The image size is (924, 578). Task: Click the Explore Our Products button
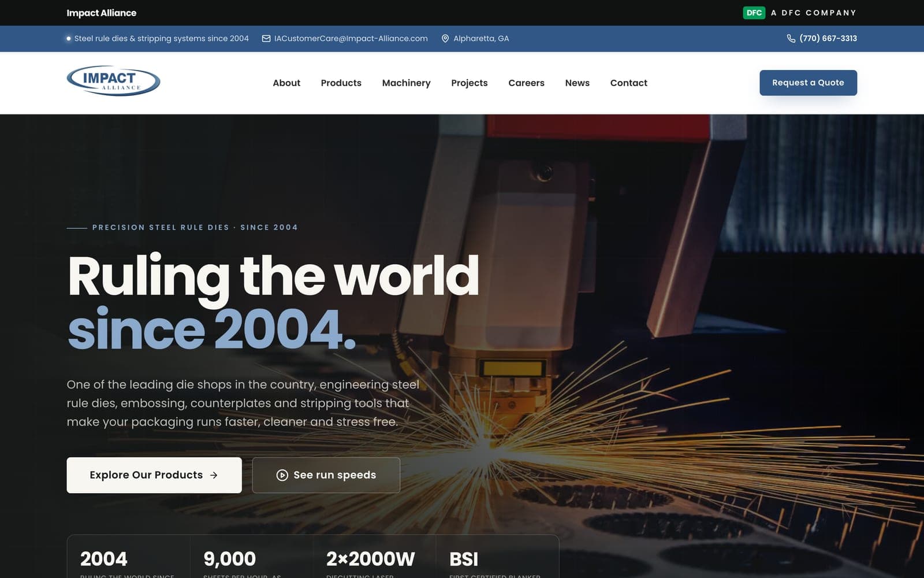coord(154,475)
